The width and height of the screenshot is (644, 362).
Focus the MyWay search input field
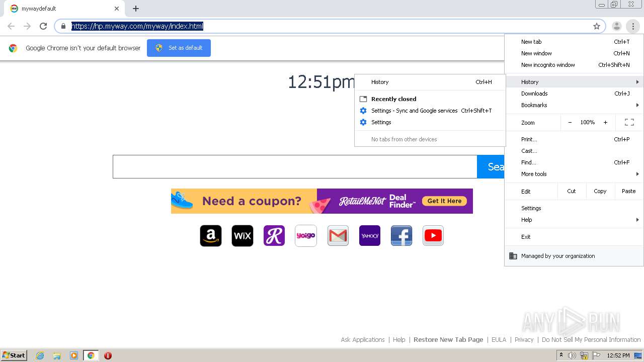pyautogui.click(x=295, y=166)
